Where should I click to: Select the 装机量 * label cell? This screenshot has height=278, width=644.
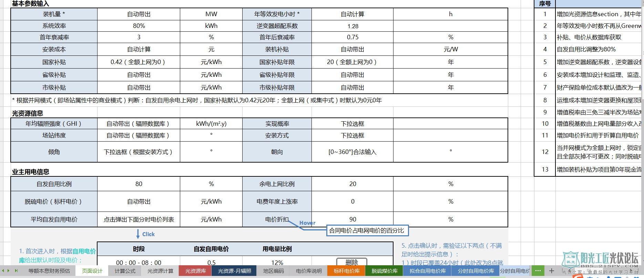click(54, 14)
